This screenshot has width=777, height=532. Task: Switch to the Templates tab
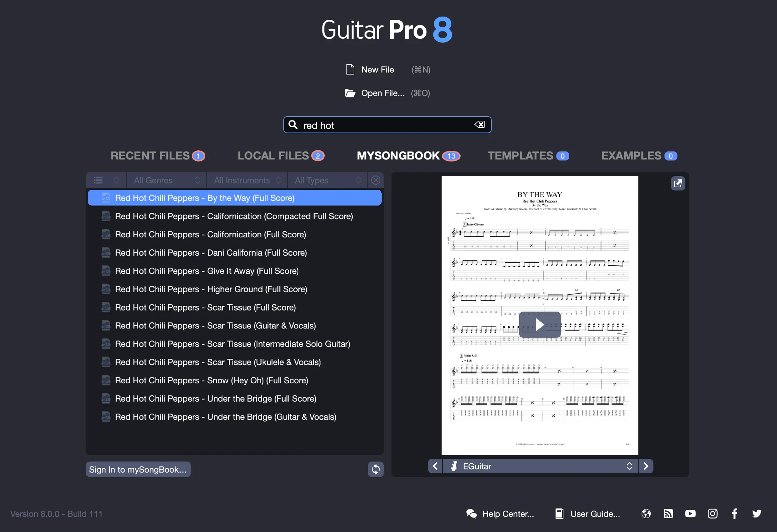pos(528,156)
